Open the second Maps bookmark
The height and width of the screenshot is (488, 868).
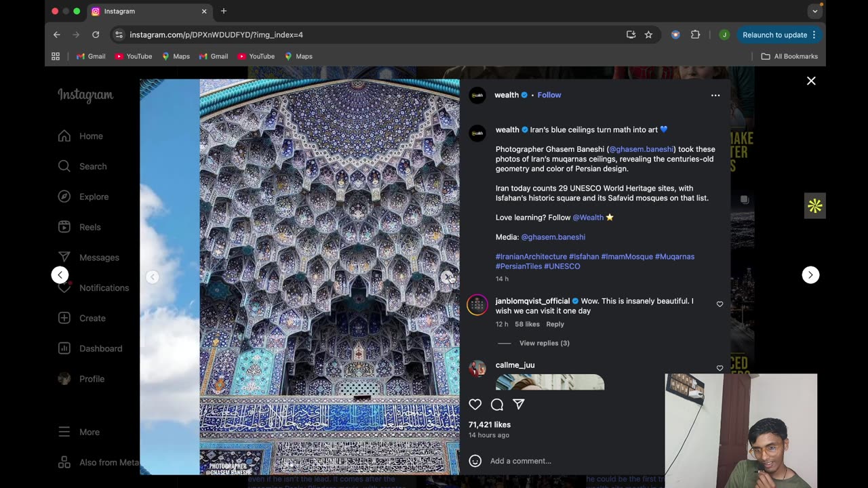coord(298,56)
